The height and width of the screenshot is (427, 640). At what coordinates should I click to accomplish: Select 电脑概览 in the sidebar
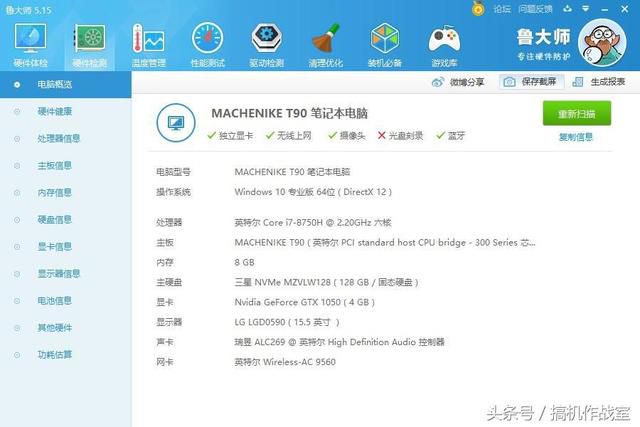coord(65,85)
